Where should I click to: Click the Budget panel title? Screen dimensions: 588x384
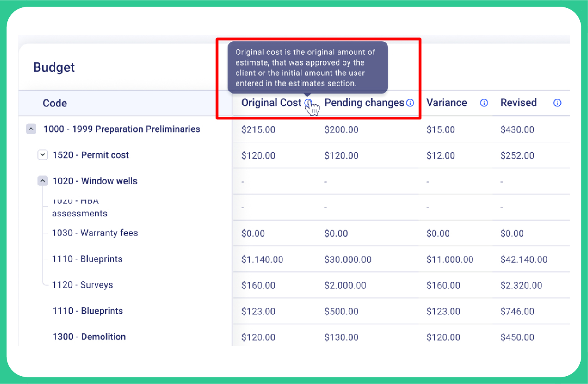point(54,67)
